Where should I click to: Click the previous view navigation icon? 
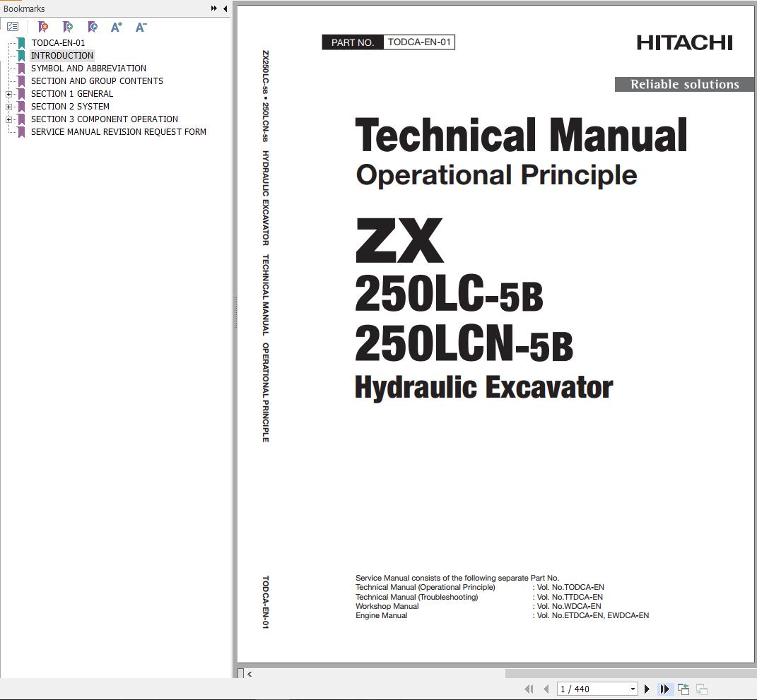pos(683,689)
